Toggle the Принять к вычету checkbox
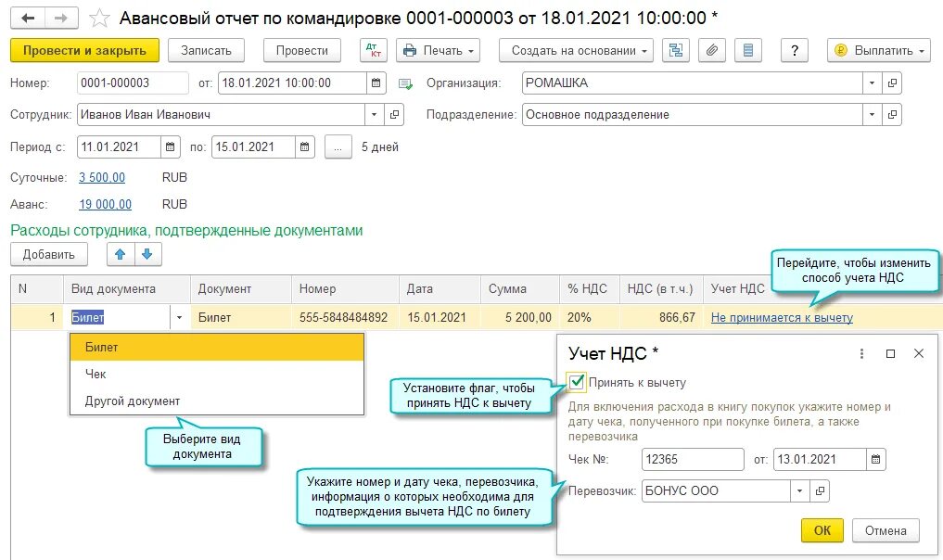This screenshot has height=560, width=943. coord(576,382)
